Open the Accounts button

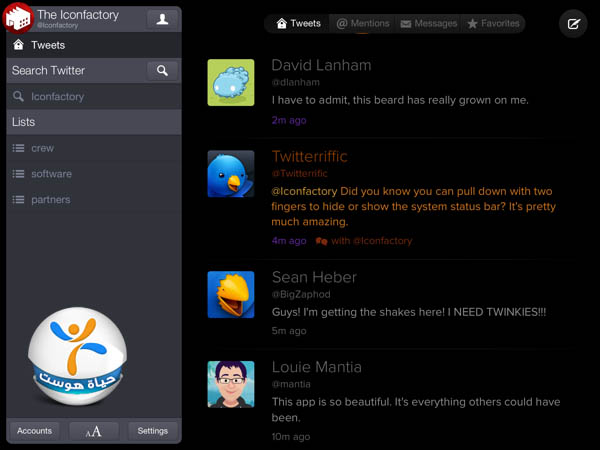click(x=34, y=431)
